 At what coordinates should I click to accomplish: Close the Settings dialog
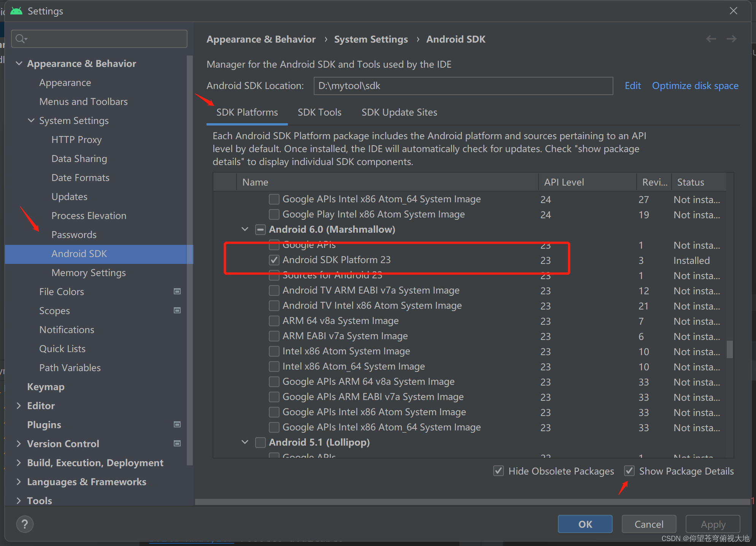(734, 11)
